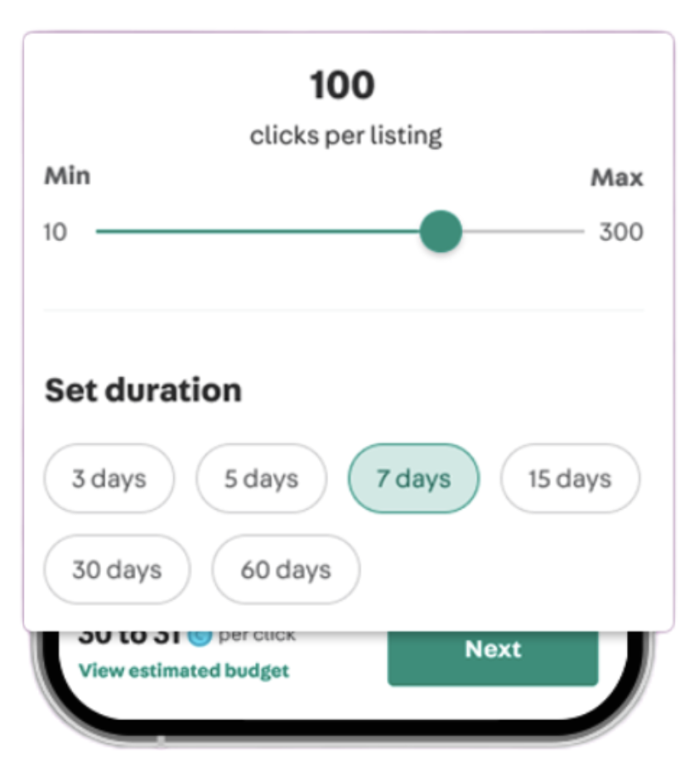Select the 60 days duration chip

[286, 570]
